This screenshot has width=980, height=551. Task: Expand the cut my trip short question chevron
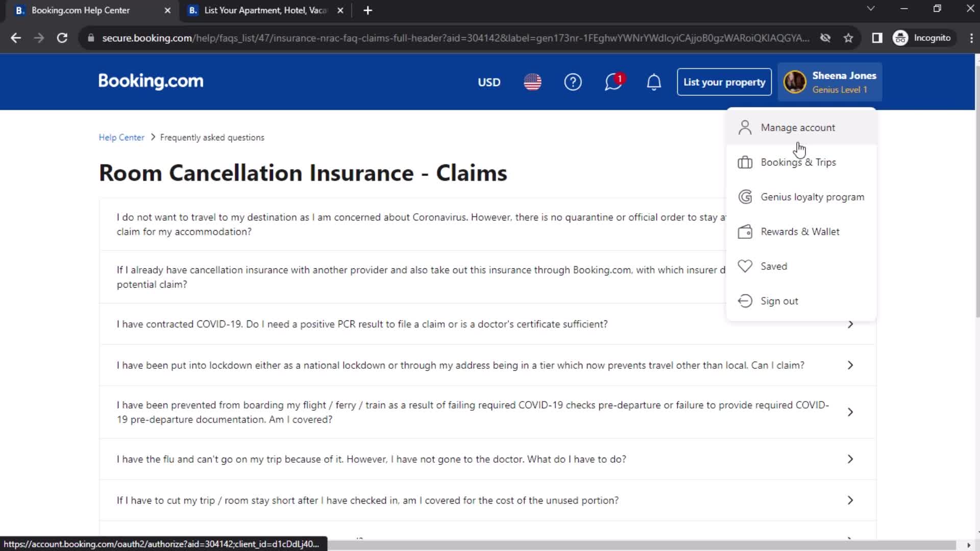click(850, 500)
